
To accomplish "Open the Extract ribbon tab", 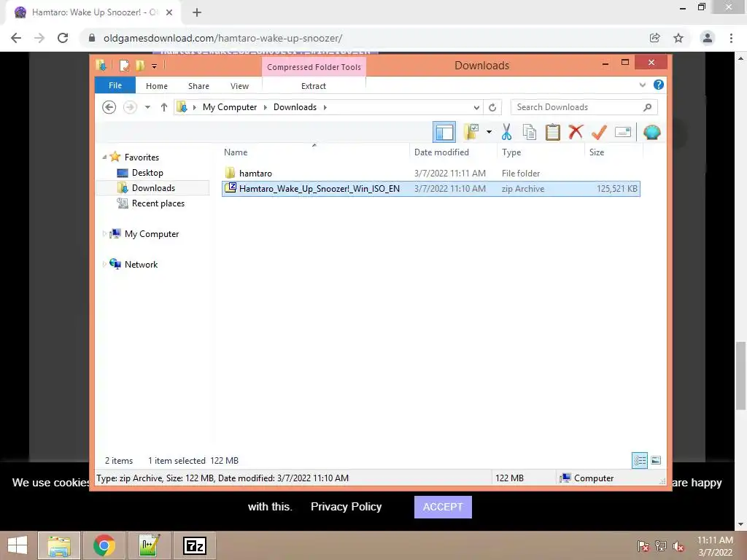I will pyautogui.click(x=314, y=86).
